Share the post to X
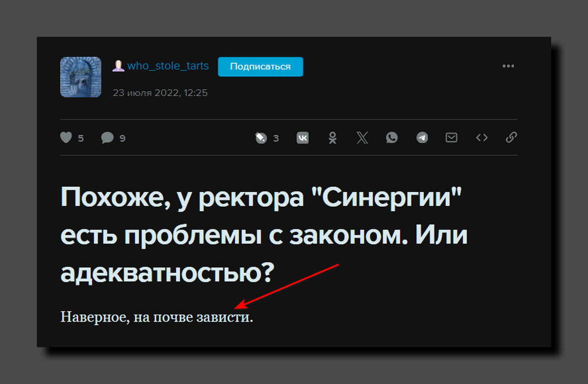The width and height of the screenshot is (588, 384). coord(363,138)
